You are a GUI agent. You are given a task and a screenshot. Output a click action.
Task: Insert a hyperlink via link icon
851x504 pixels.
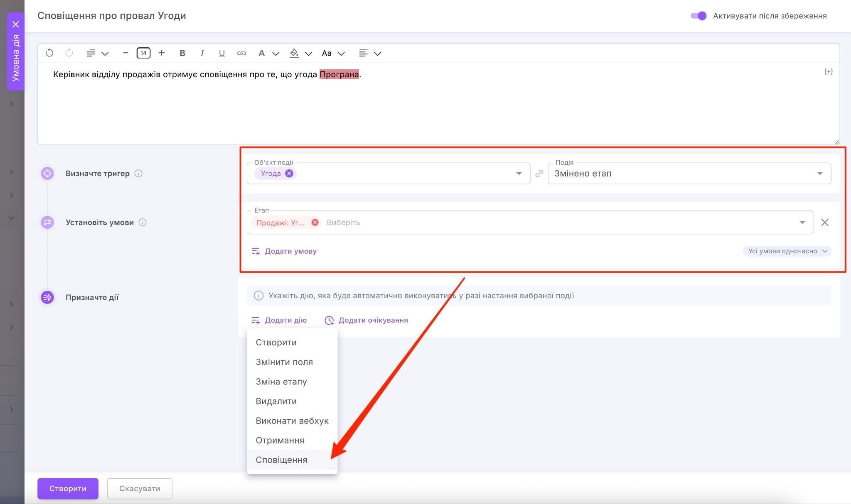point(241,53)
